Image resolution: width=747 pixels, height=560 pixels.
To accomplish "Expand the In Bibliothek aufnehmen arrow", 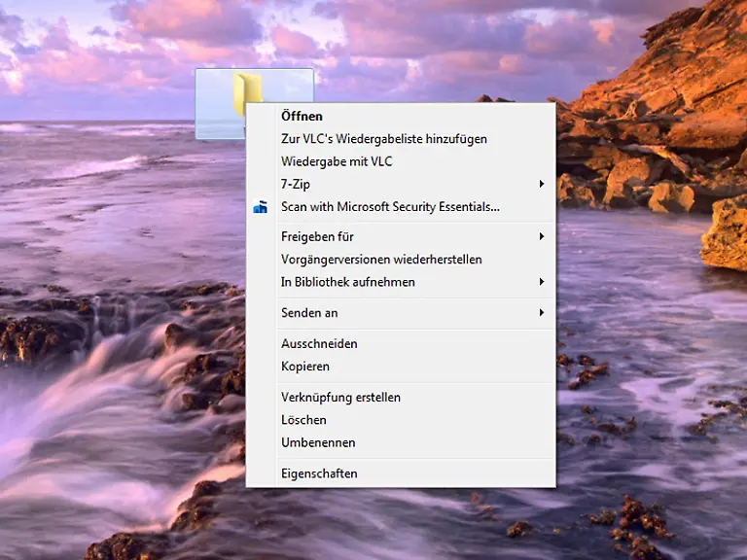I will click(x=541, y=282).
